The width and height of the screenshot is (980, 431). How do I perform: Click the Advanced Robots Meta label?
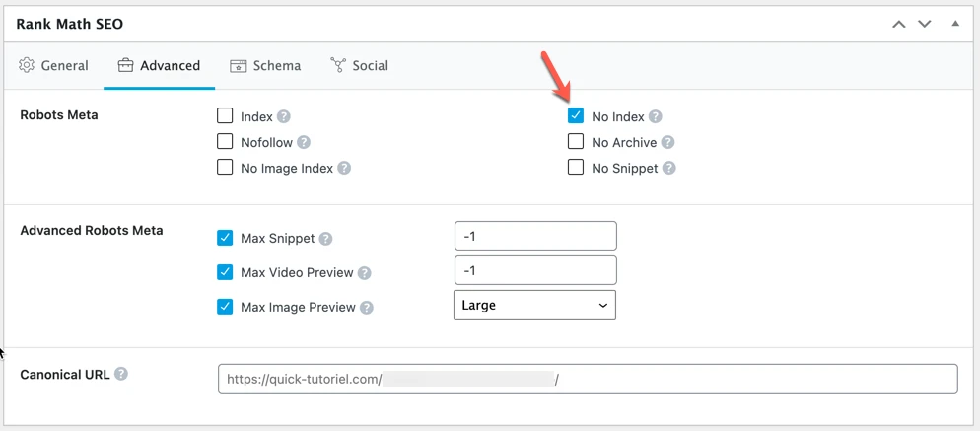point(92,230)
